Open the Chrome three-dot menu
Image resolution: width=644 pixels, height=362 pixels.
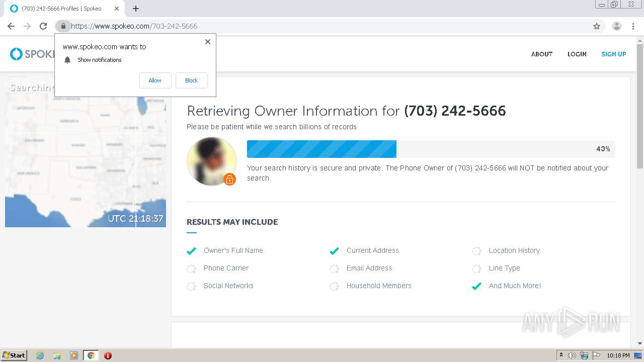(x=633, y=26)
